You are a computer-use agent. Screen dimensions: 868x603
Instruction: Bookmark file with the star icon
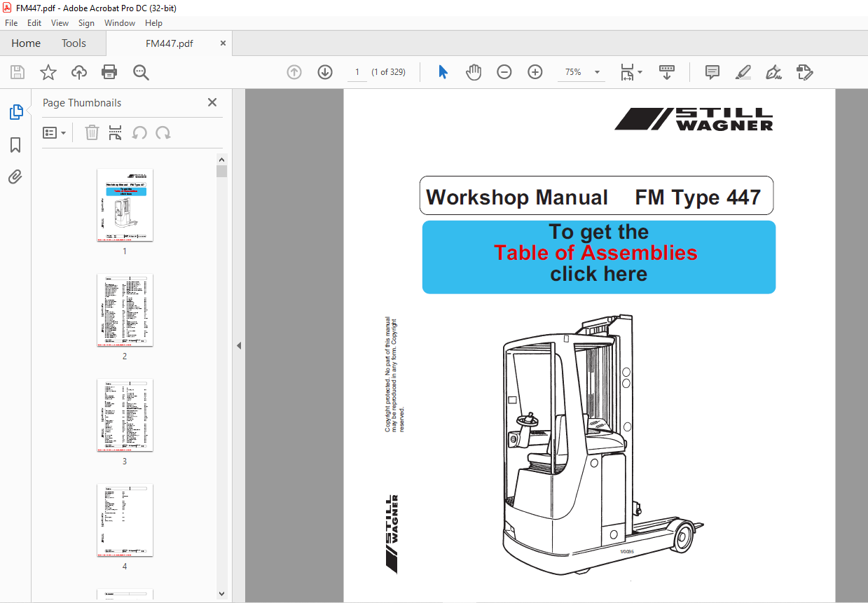tap(48, 72)
